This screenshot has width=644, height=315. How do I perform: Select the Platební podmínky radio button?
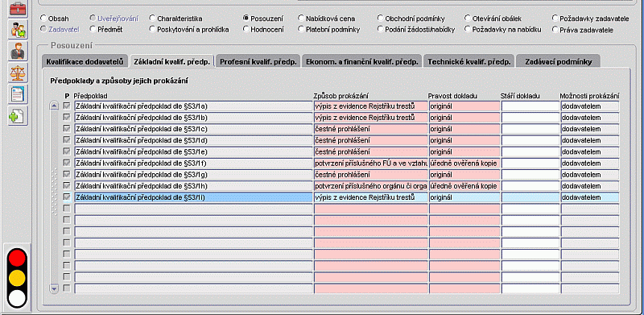coord(301,29)
